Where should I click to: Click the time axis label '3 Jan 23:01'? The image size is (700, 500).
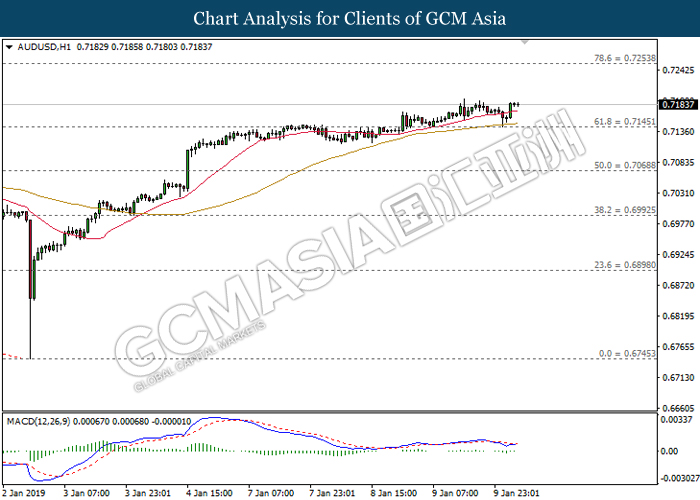[x=148, y=493]
